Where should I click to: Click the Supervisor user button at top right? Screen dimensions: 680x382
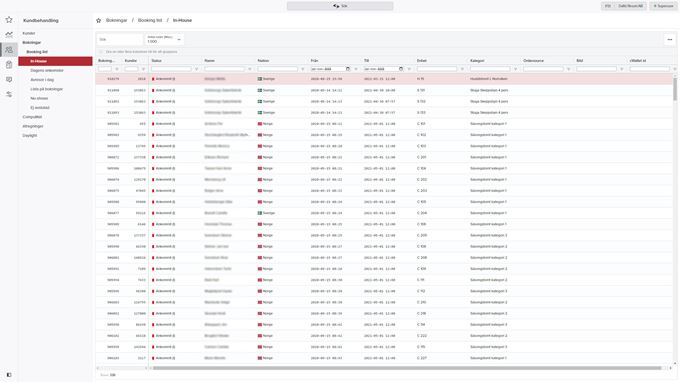pyautogui.click(x=664, y=6)
